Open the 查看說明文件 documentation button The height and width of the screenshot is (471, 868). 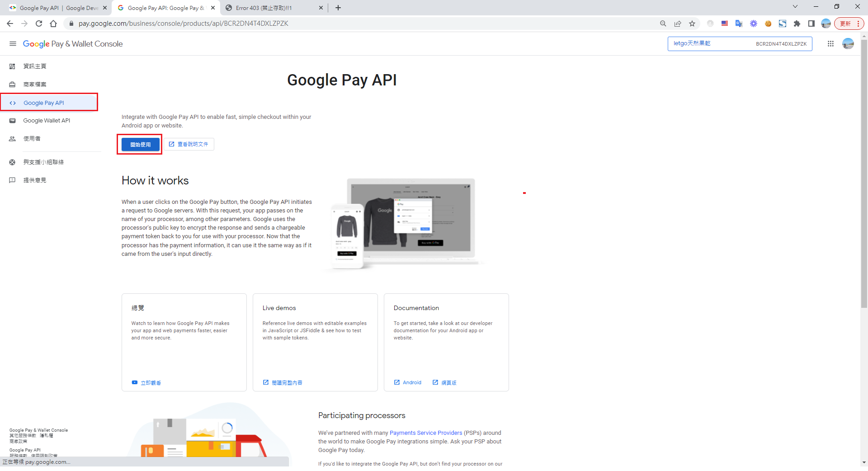(189, 144)
